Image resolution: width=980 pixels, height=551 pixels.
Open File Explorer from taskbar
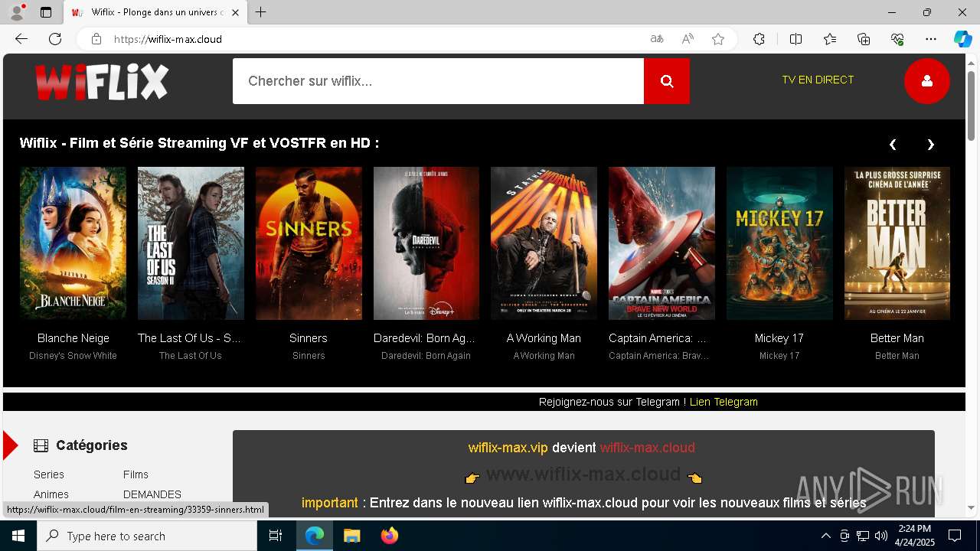click(x=351, y=536)
